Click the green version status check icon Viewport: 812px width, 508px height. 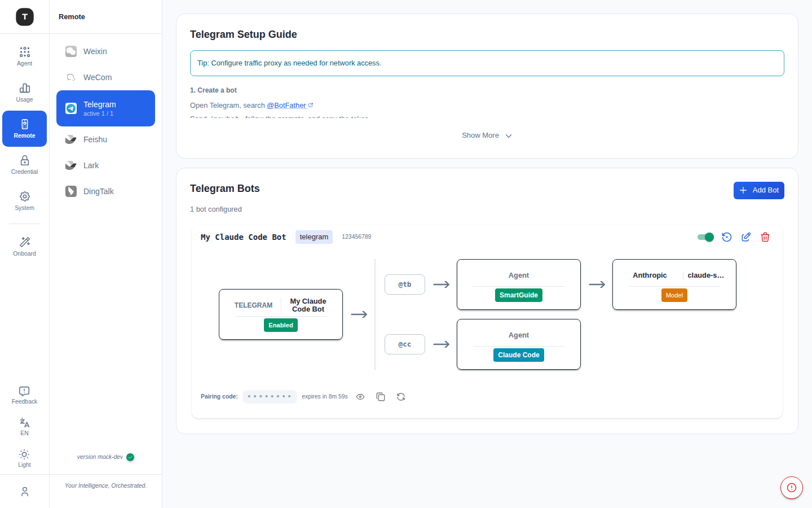[x=130, y=457]
